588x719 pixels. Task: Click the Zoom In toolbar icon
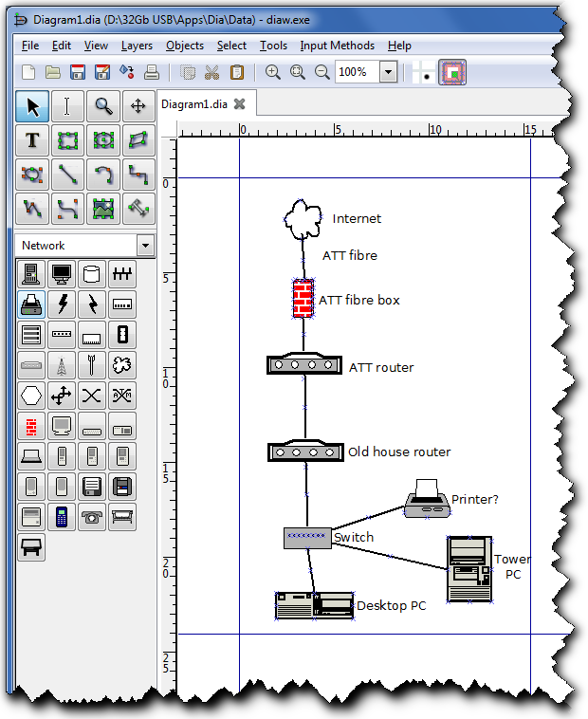coord(273,72)
